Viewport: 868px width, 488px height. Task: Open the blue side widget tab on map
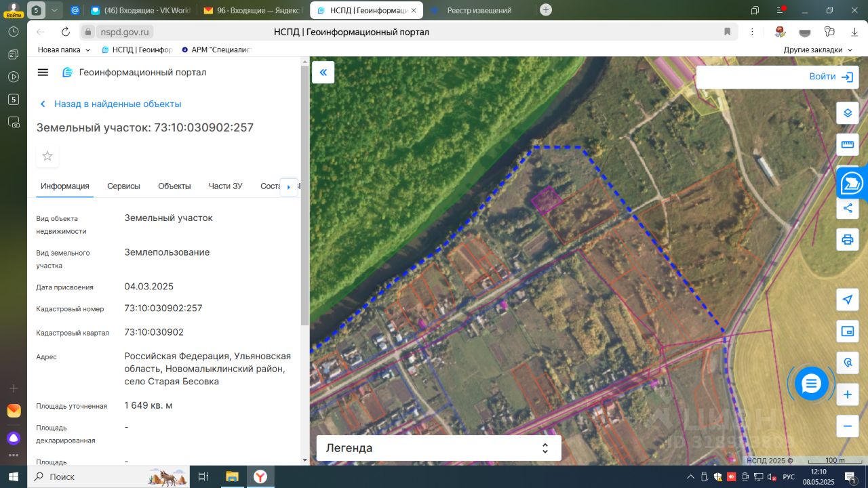(x=853, y=184)
